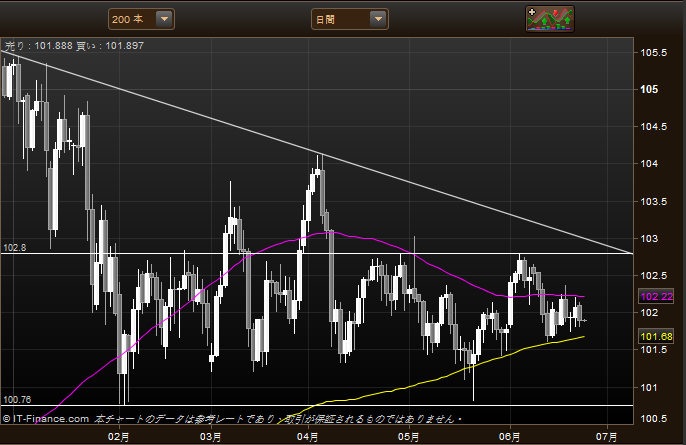
Task: Click the 102.8 horizontal line label
Action: pyautogui.click(x=14, y=248)
